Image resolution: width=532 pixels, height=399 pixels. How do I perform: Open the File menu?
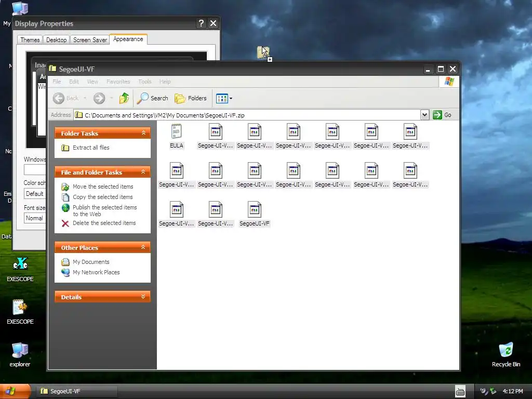click(x=57, y=82)
